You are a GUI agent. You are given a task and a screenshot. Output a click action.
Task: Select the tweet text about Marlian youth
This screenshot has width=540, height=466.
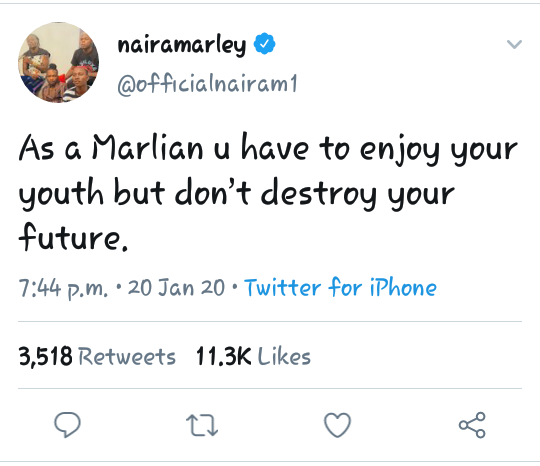point(268,192)
